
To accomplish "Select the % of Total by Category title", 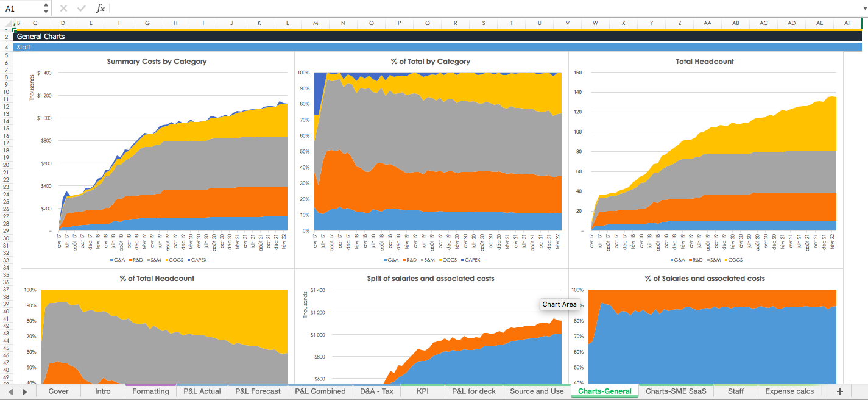I will click(431, 62).
